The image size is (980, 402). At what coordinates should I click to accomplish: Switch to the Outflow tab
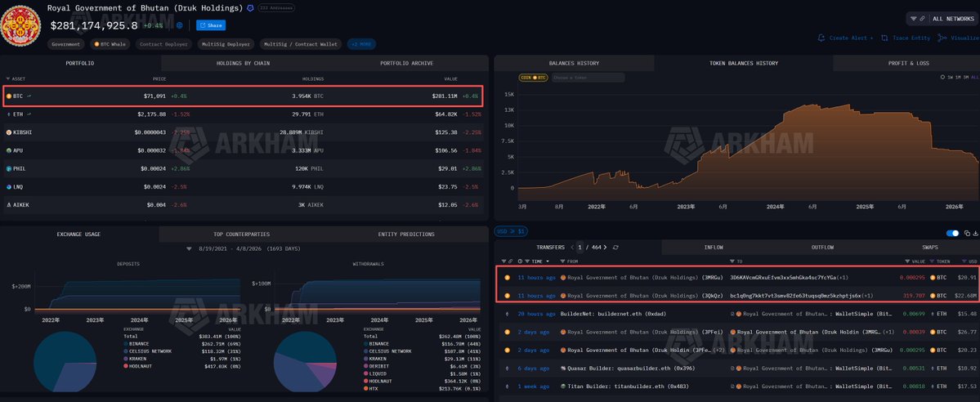point(822,248)
